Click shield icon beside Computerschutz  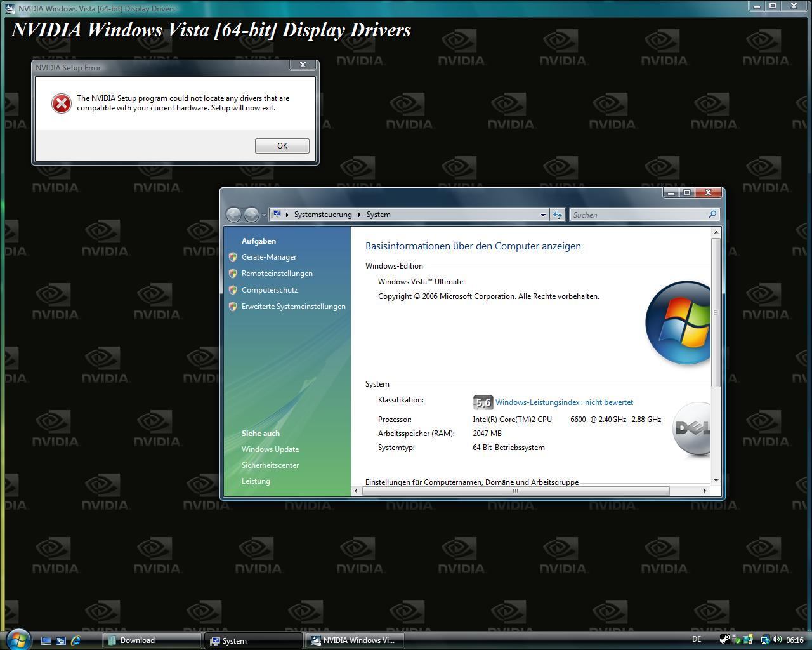233,290
